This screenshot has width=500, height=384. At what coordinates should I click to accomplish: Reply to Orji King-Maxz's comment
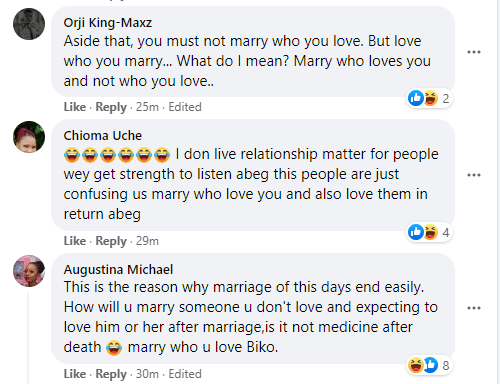(x=111, y=107)
